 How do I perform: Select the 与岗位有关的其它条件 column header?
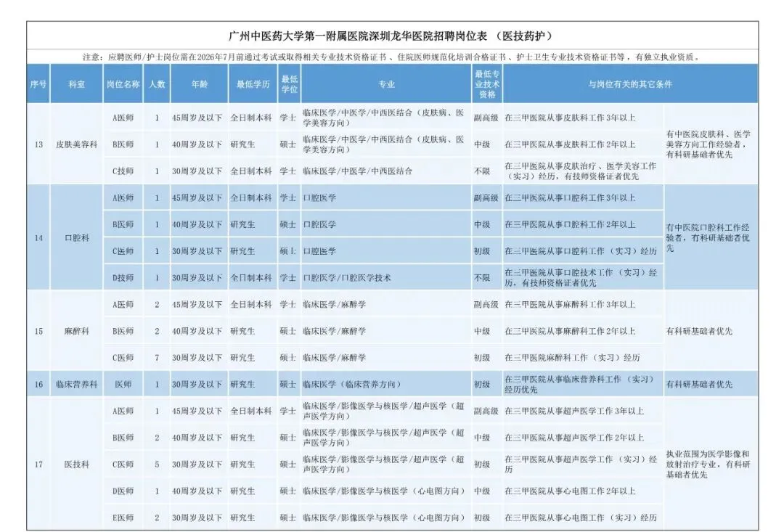[x=630, y=84]
